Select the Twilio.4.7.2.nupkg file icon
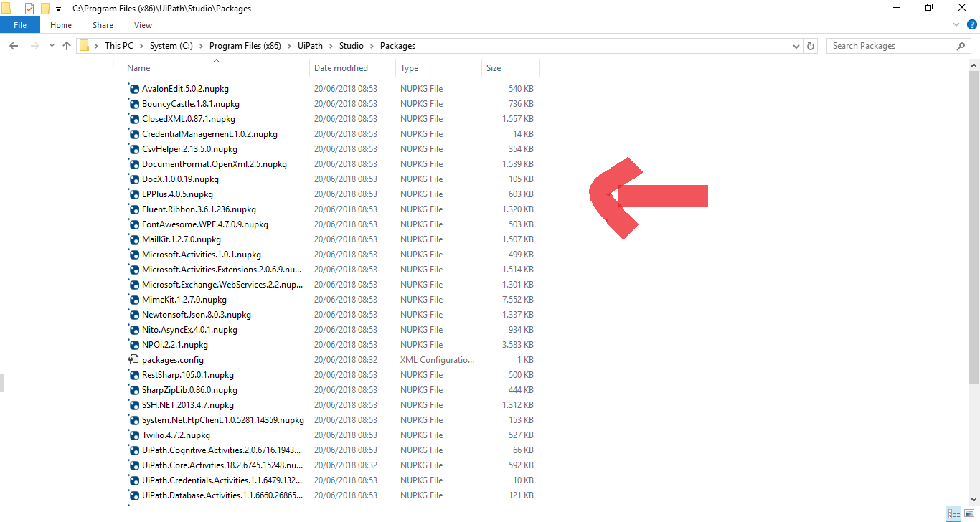The height and width of the screenshot is (522, 980). (x=133, y=435)
